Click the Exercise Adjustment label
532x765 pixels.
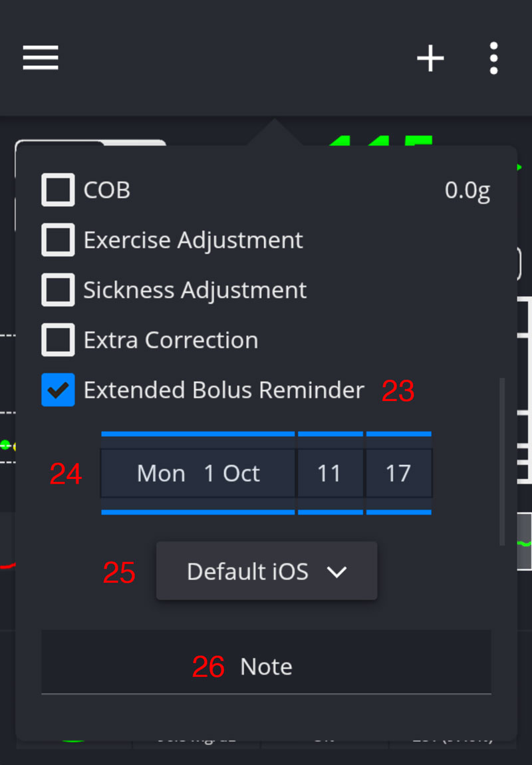(x=193, y=240)
